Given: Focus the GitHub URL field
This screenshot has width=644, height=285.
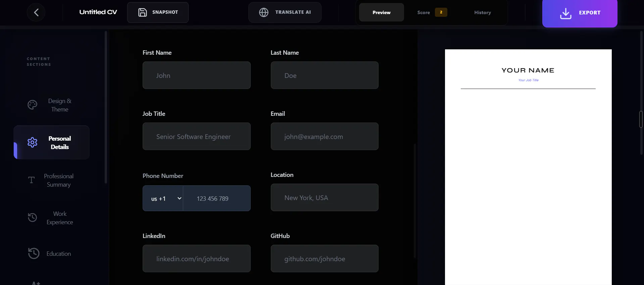Looking at the screenshot, I should (x=325, y=258).
